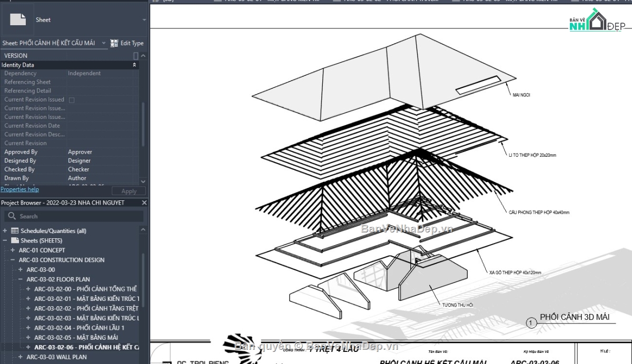Select the Schedules/Quantities (all) tree item

click(53, 231)
